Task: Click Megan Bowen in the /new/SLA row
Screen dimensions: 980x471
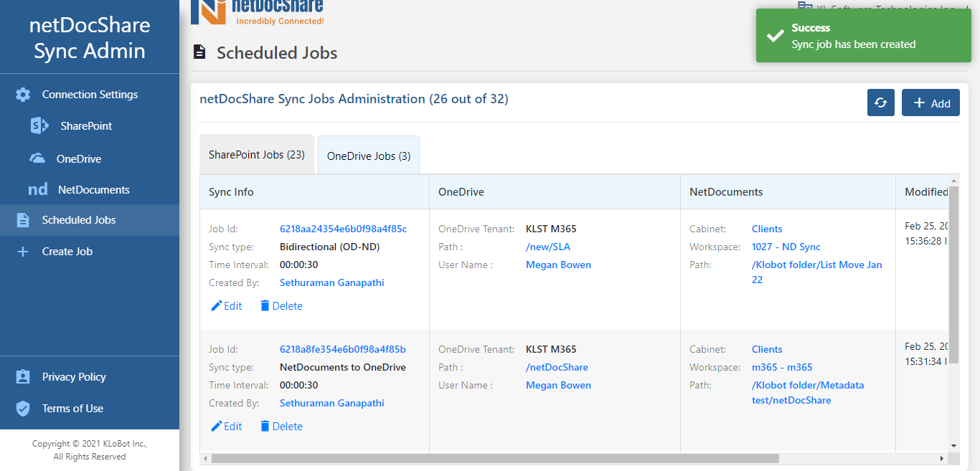Action: [558, 265]
